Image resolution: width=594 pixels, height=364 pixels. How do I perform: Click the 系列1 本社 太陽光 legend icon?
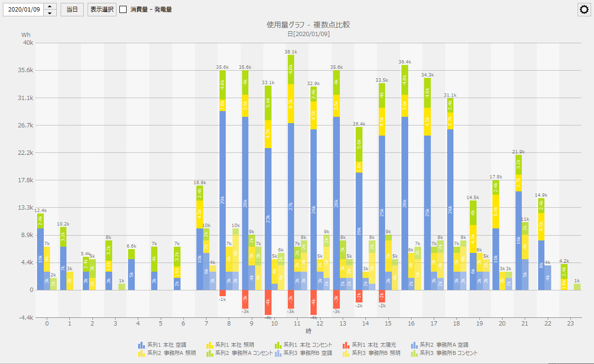pos(345,345)
